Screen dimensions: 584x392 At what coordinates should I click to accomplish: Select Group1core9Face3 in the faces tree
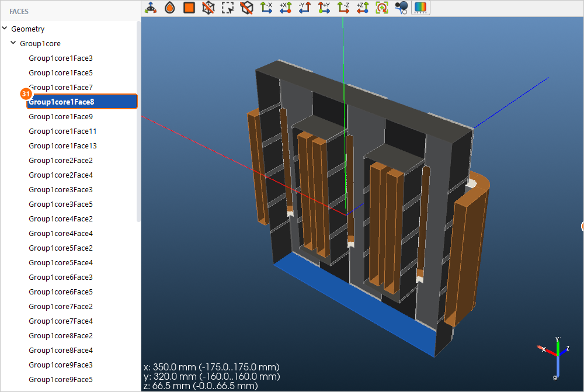[61, 365]
